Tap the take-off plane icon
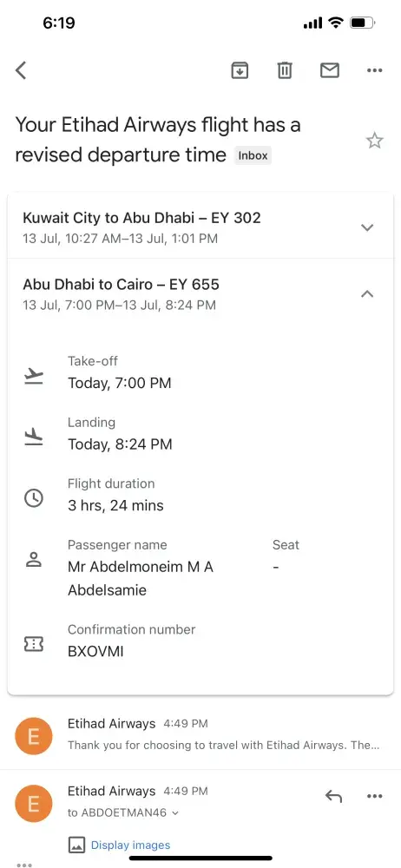This screenshot has width=401, height=868. pyautogui.click(x=34, y=377)
